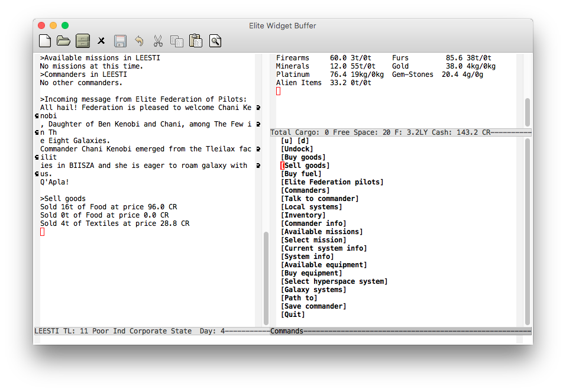Click the copy icon in toolbar
This screenshot has height=392, width=566.
pyautogui.click(x=176, y=41)
